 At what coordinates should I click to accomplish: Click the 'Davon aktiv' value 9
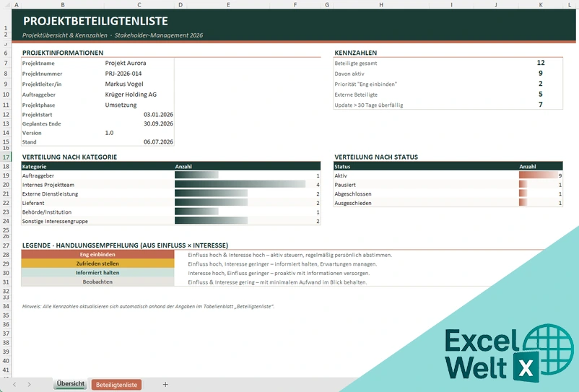pos(541,73)
